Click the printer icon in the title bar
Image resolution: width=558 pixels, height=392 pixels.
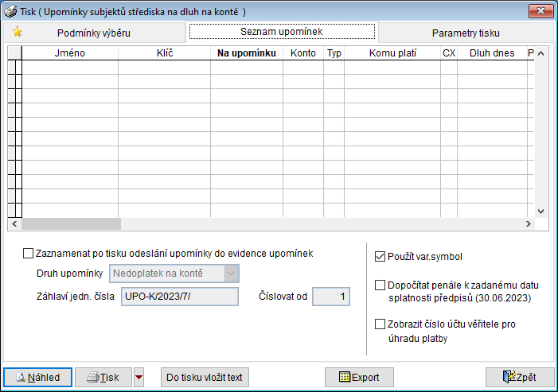pyautogui.click(x=10, y=11)
